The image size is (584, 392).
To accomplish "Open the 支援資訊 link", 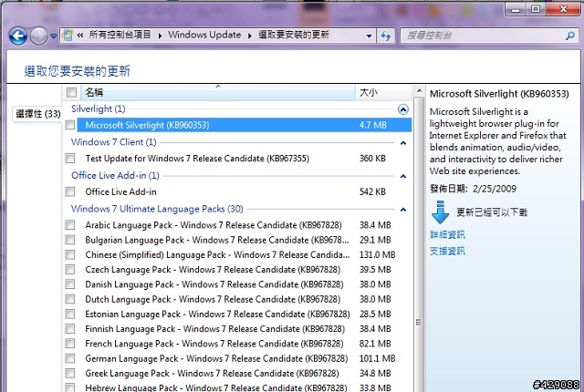I will (x=447, y=251).
